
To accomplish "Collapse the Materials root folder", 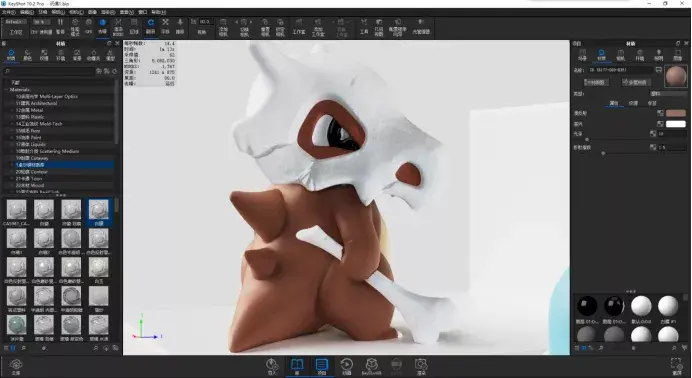I will click(x=6, y=90).
